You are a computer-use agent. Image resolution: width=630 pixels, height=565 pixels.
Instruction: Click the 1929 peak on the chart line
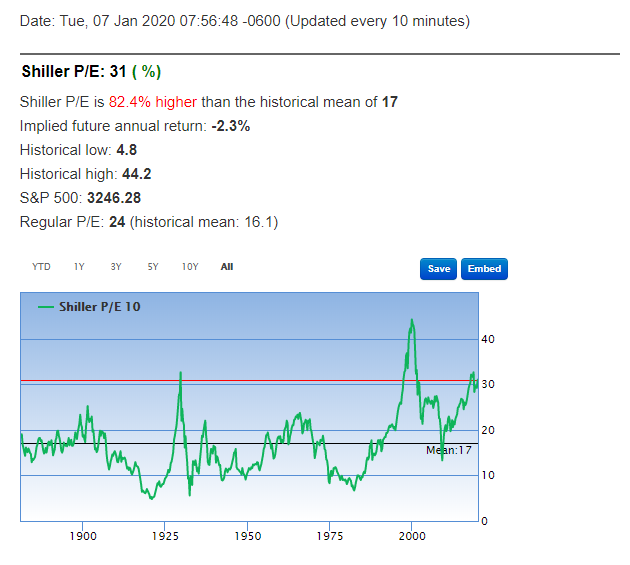(181, 373)
